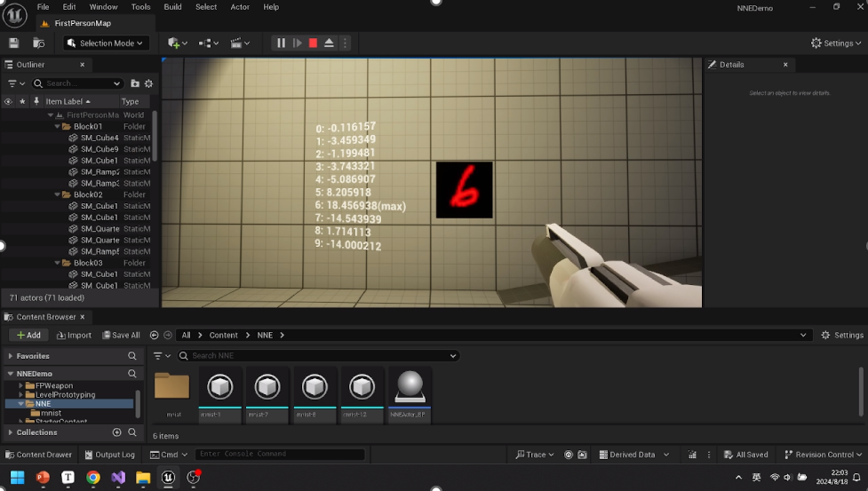868x491 pixels.
Task: Select the NNEActor_BP blueprint thumbnail
Action: 410,394
